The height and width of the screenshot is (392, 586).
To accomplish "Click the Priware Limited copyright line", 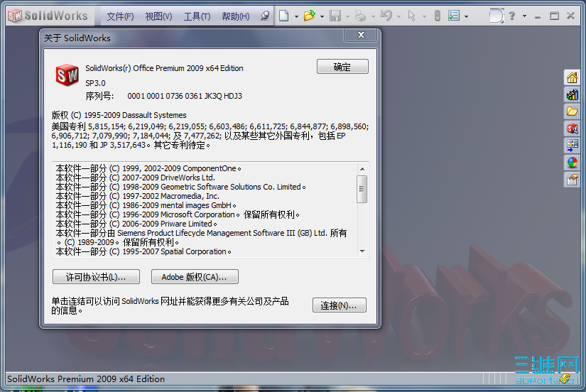I will [136, 224].
